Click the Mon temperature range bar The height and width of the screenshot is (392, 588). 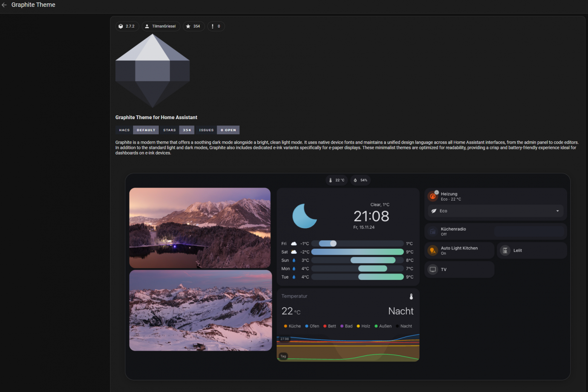[357, 269]
